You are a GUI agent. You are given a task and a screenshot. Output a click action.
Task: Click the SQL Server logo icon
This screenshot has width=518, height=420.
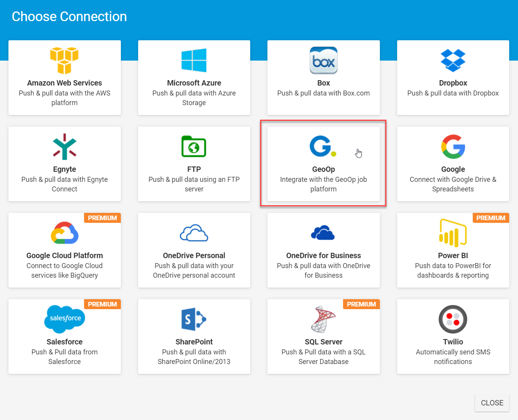[x=323, y=319]
